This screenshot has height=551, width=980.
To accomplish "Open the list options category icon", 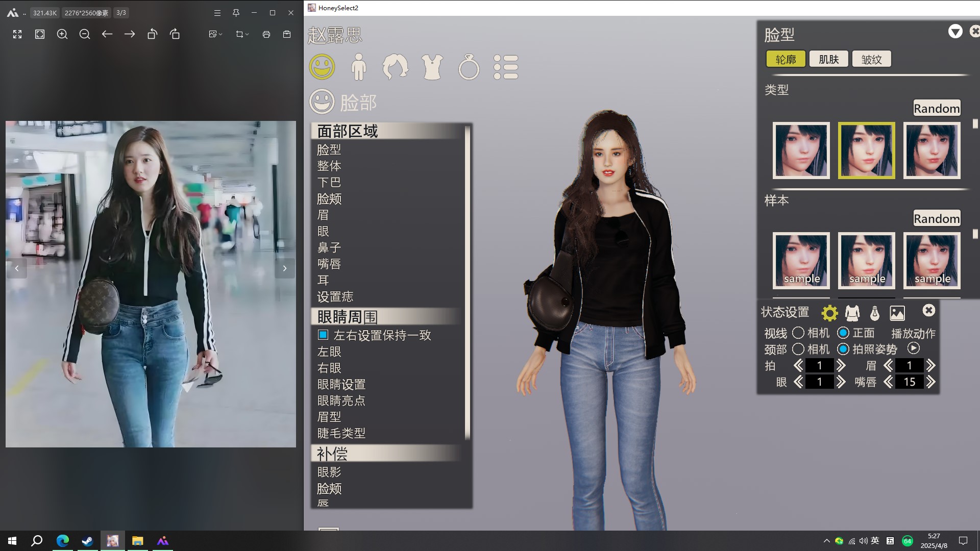I will pyautogui.click(x=506, y=67).
